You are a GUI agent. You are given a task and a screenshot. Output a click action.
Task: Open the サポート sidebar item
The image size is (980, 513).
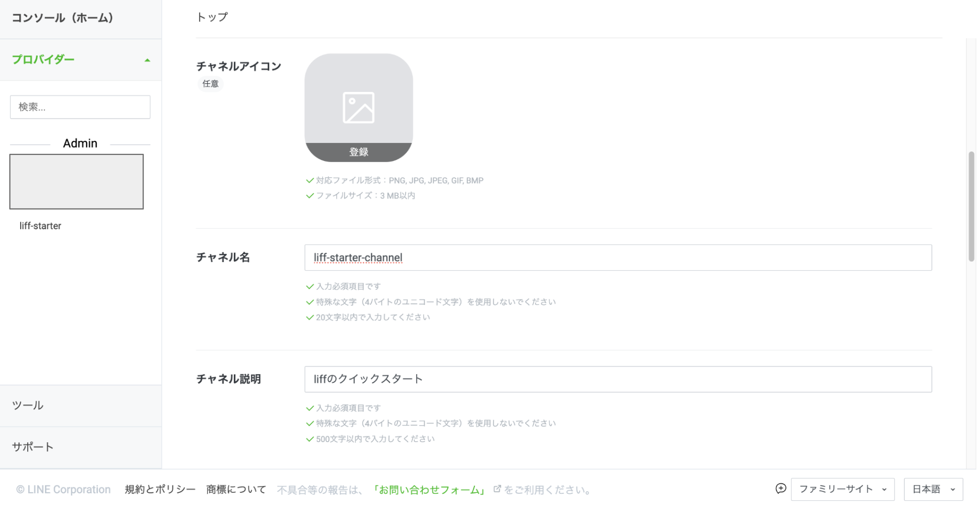(x=32, y=446)
